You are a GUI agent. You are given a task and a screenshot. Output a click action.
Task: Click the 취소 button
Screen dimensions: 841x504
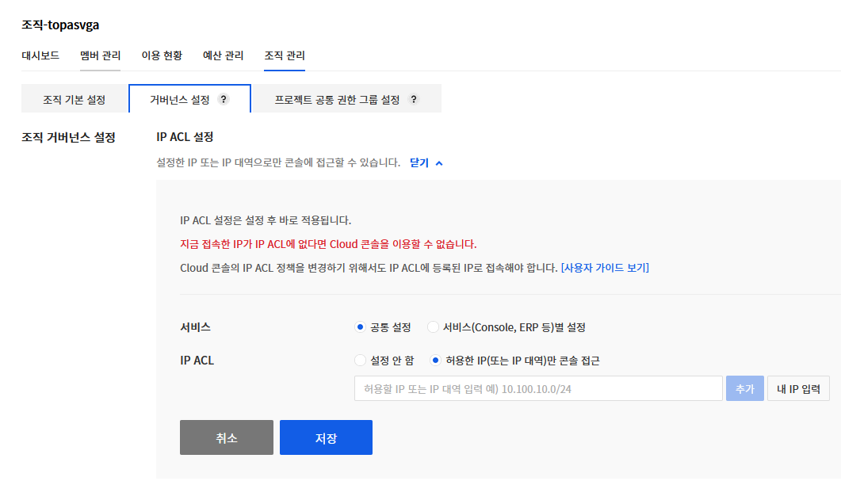click(226, 437)
